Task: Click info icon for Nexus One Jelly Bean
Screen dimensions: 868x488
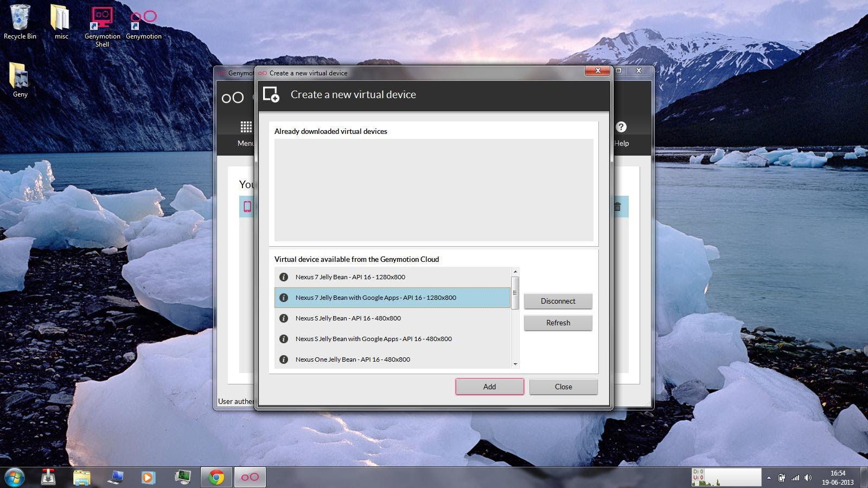Action: click(x=283, y=359)
